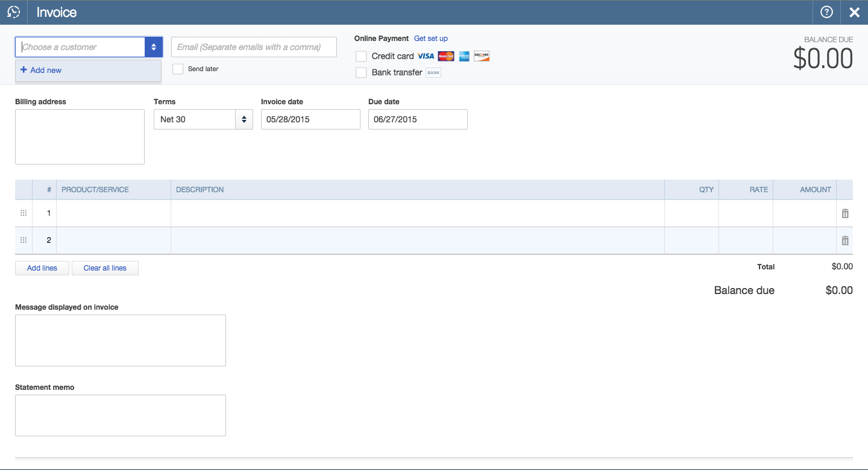
Task: Enable the Credit card checkbox
Action: [361, 56]
